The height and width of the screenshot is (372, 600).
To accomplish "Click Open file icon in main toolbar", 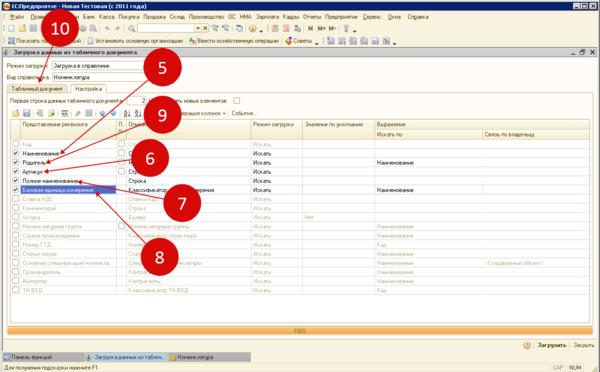I will (x=23, y=29).
